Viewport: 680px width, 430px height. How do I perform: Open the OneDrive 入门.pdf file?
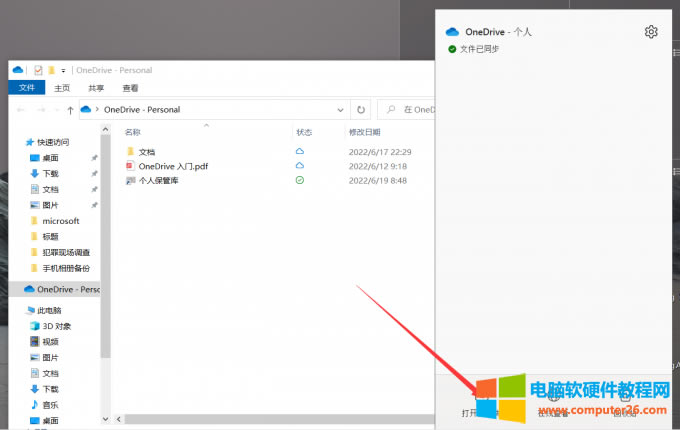click(172, 166)
